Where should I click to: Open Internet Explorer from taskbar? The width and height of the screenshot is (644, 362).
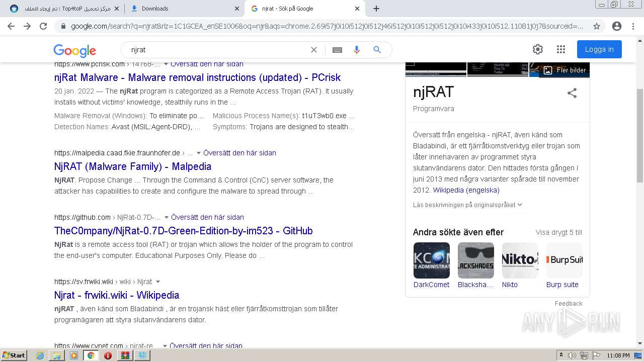click(x=40, y=355)
